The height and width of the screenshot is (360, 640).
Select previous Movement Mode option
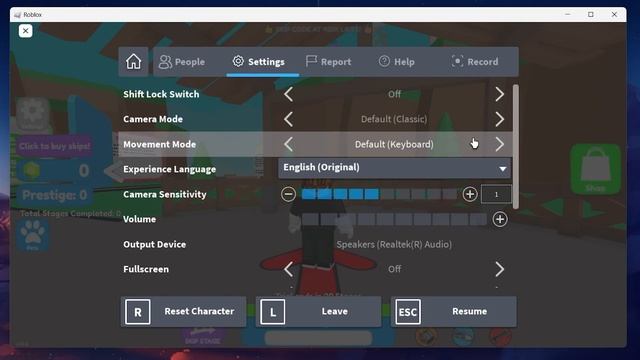pos(288,144)
